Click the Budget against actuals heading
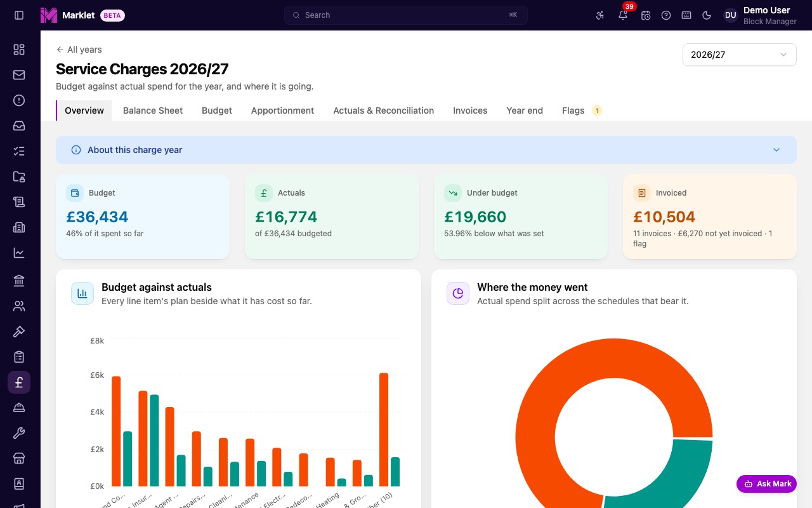The image size is (812, 508). [x=157, y=287]
